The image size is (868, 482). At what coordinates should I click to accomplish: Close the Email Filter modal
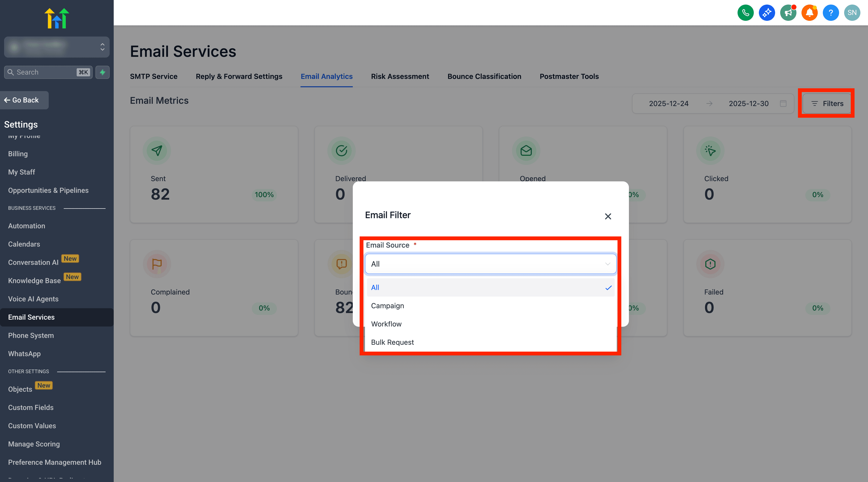point(608,216)
